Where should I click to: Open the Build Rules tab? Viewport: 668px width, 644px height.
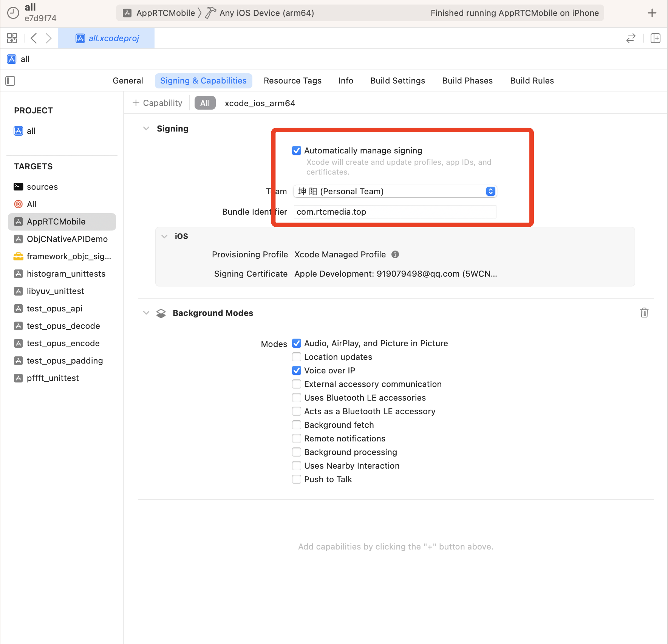point(532,80)
